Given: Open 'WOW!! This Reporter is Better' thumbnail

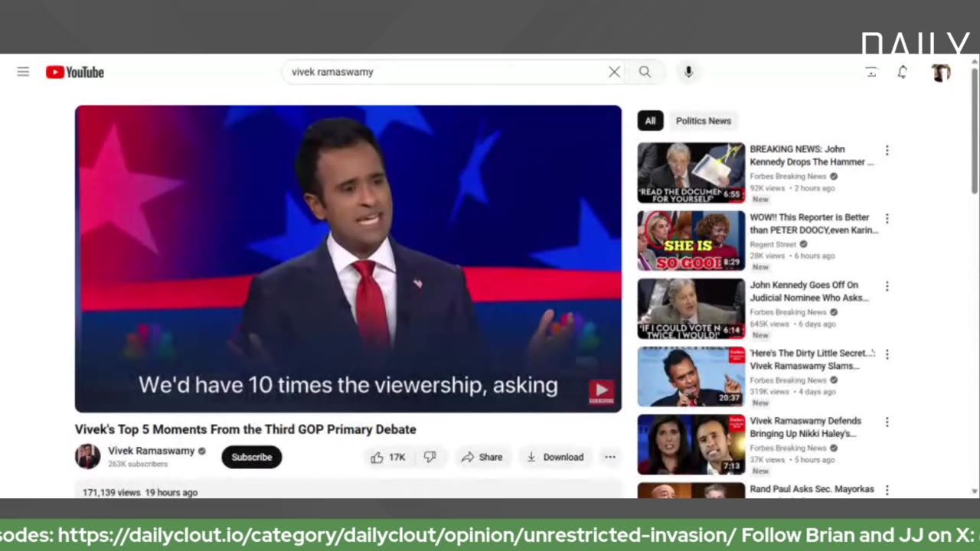Looking at the screenshot, I should point(691,241).
